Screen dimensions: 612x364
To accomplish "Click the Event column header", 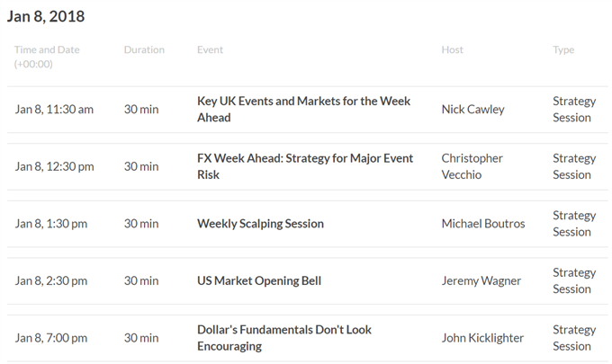I will click(x=210, y=50).
